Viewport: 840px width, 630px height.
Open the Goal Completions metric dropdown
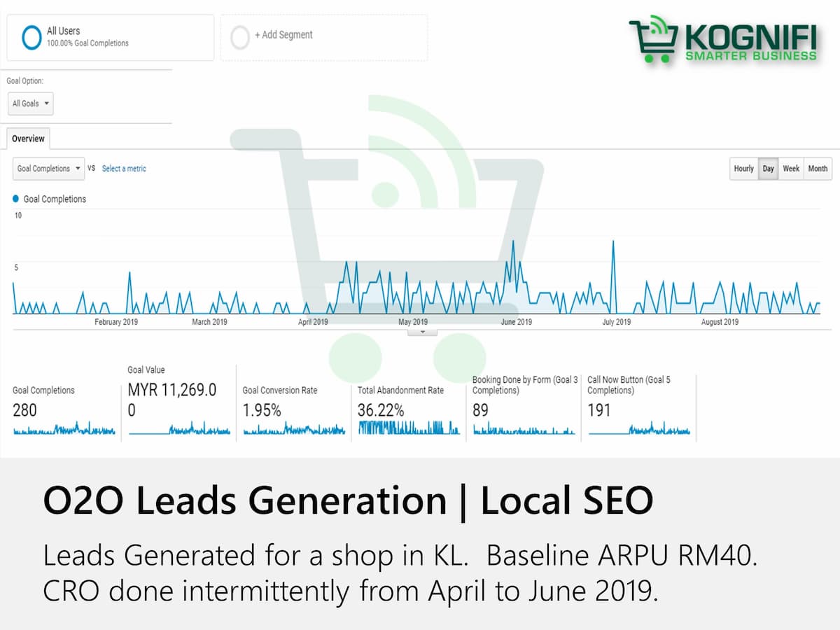(x=48, y=169)
